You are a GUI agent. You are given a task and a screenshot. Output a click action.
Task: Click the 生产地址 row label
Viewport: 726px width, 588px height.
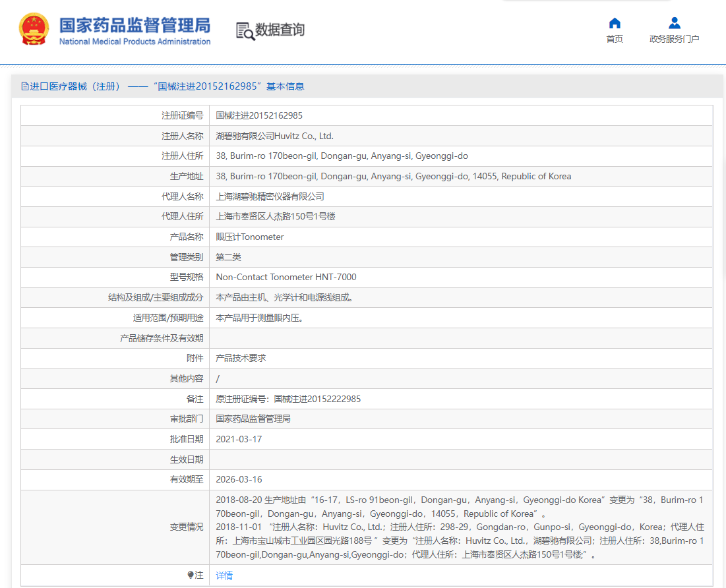coord(187,177)
